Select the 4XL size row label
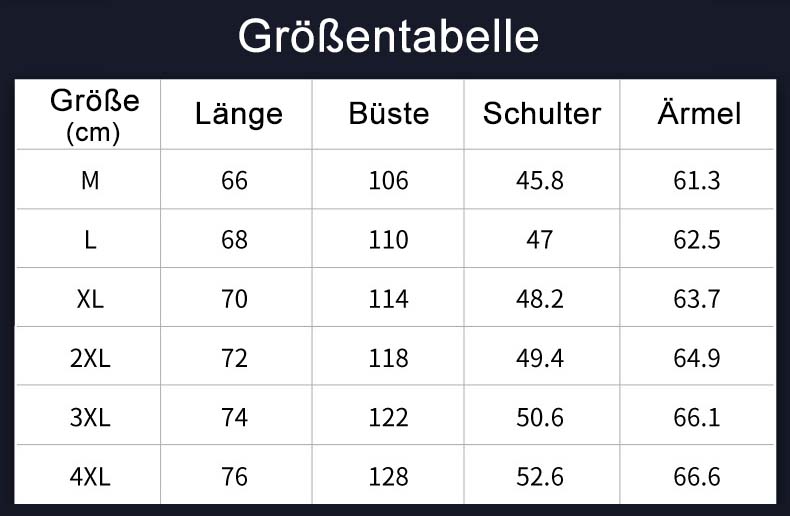Image resolution: width=790 pixels, height=516 pixels. pyautogui.click(x=90, y=477)
